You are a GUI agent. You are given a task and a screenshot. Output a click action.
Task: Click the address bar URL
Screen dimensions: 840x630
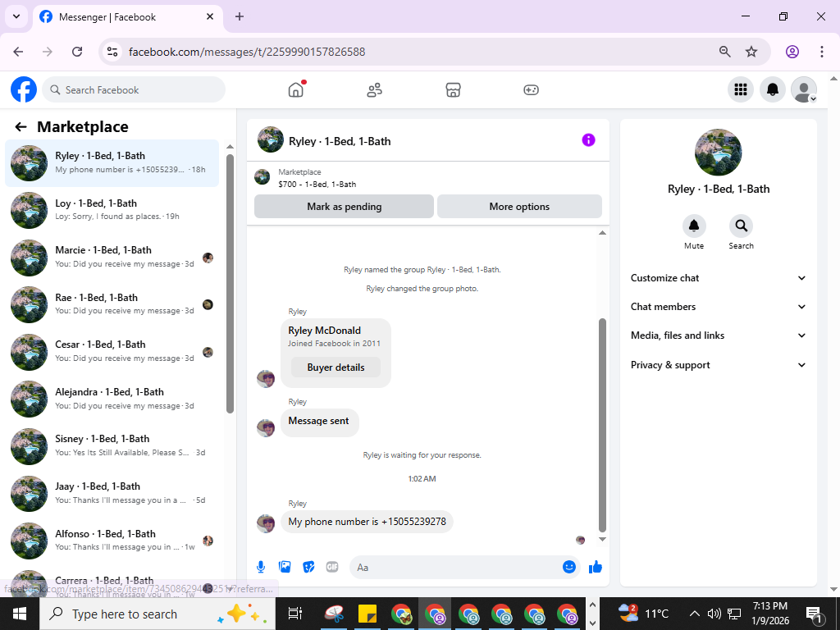coord(247,52)
